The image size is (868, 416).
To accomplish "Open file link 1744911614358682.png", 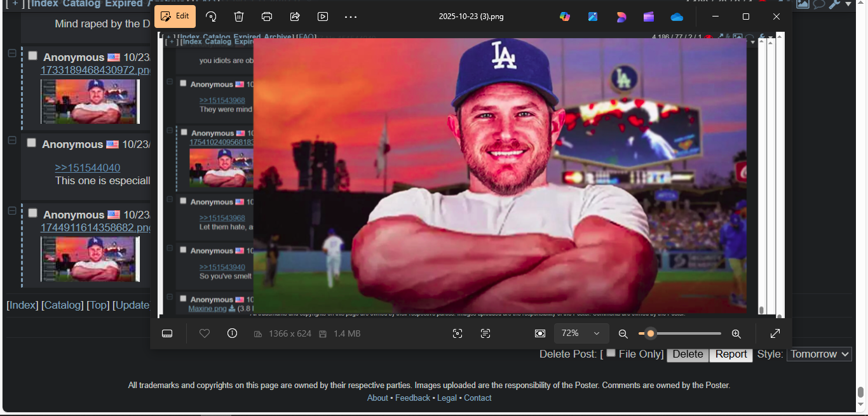I will [x=95, y=227].
